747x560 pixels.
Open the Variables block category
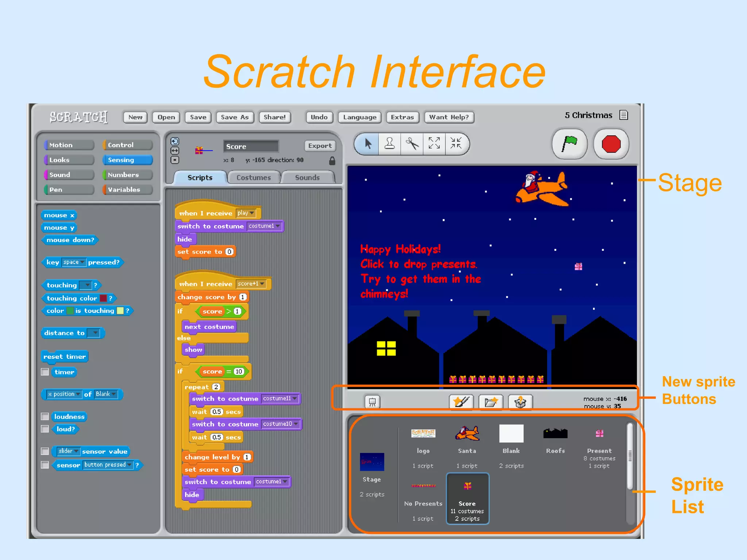point(127,190)
